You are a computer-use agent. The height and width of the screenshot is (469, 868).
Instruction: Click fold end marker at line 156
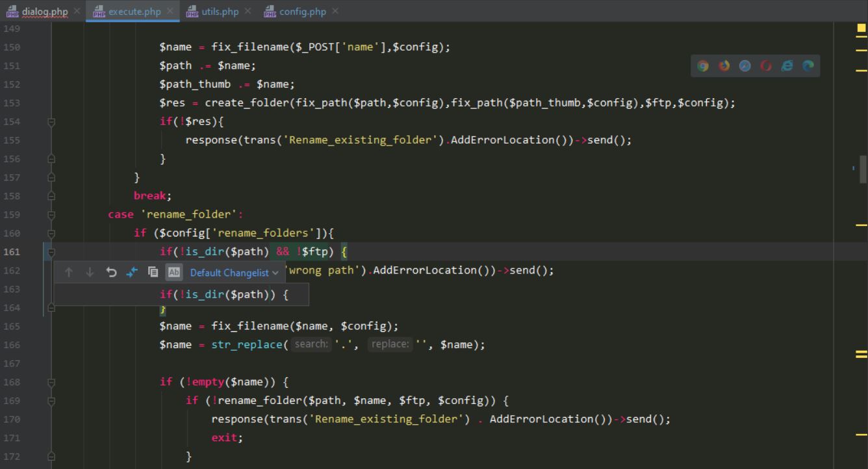click(x=51, y=158)
